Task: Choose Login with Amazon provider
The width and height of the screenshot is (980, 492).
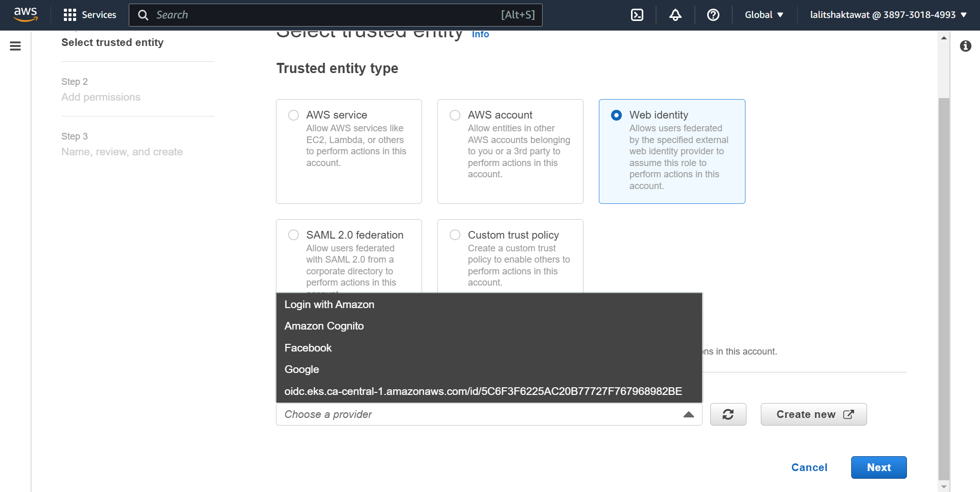Action: click(x=489, y=304)
